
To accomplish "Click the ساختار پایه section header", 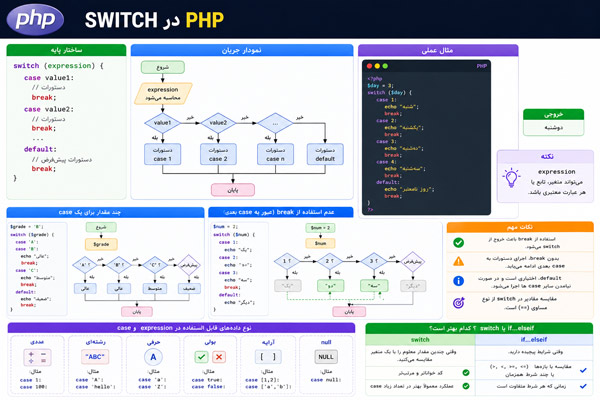I will point(66,50).
